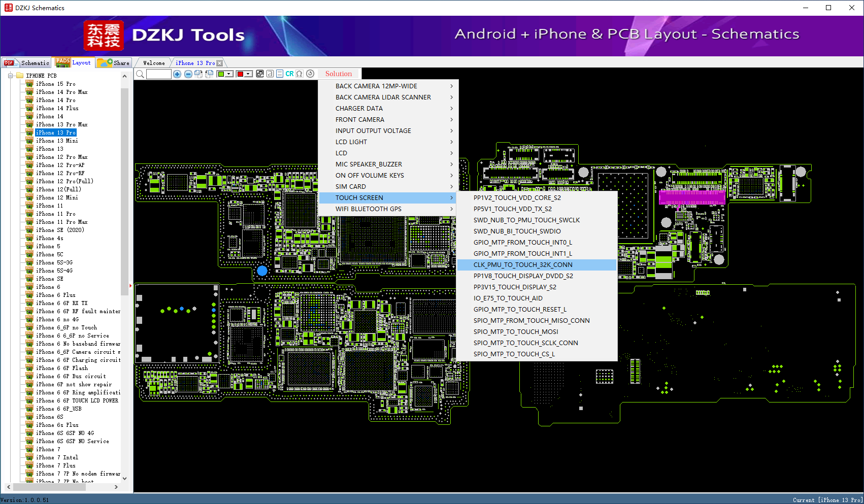This screenshot has width=864, height=504.
Task: Choose GPIO_MTP_FROM_TOUCH_INT0_L from submenu
Action: 537,243
